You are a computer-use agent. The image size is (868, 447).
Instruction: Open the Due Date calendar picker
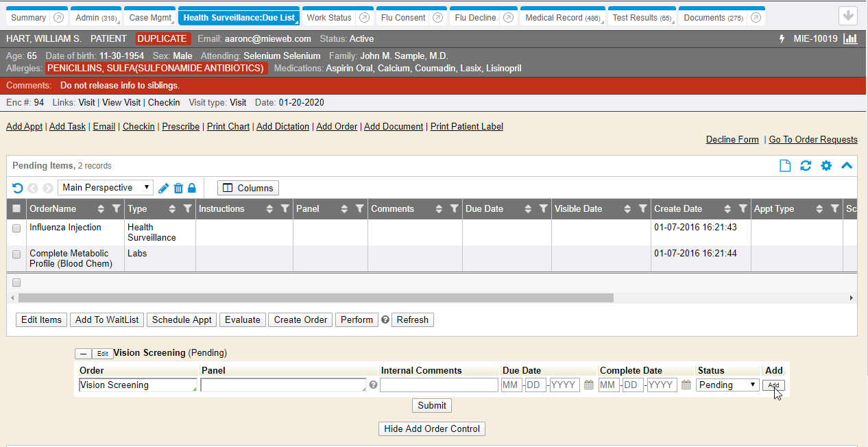coord(588,385)
